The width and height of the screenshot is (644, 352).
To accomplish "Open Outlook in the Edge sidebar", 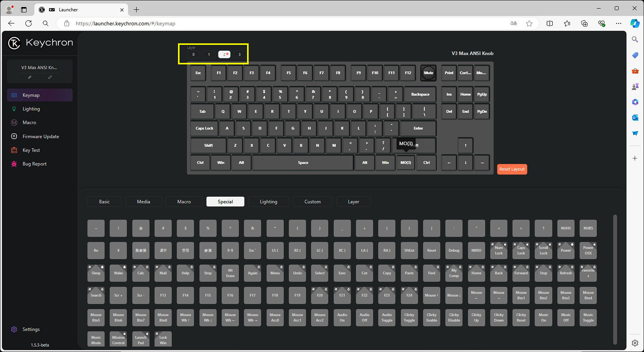I will click(635, 117).
